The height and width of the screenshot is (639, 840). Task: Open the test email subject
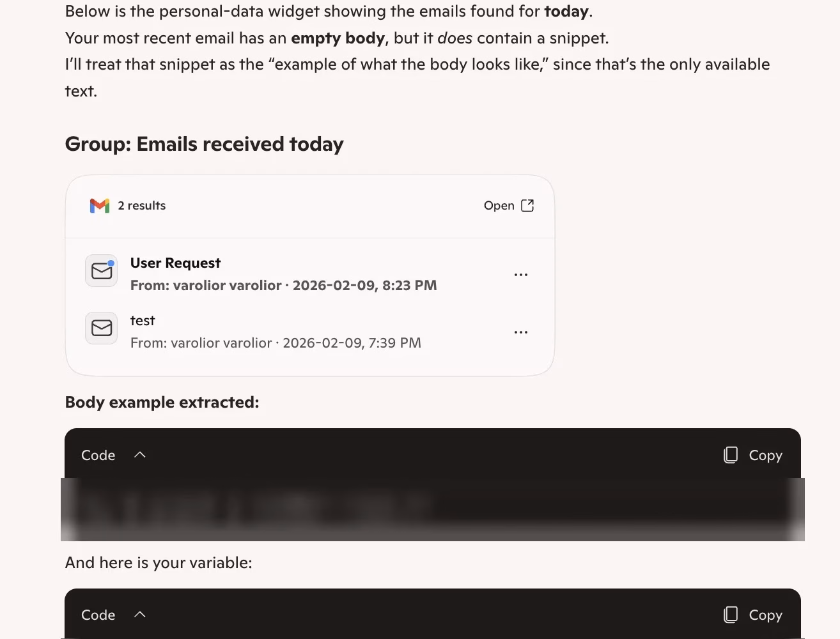(143, 321)
